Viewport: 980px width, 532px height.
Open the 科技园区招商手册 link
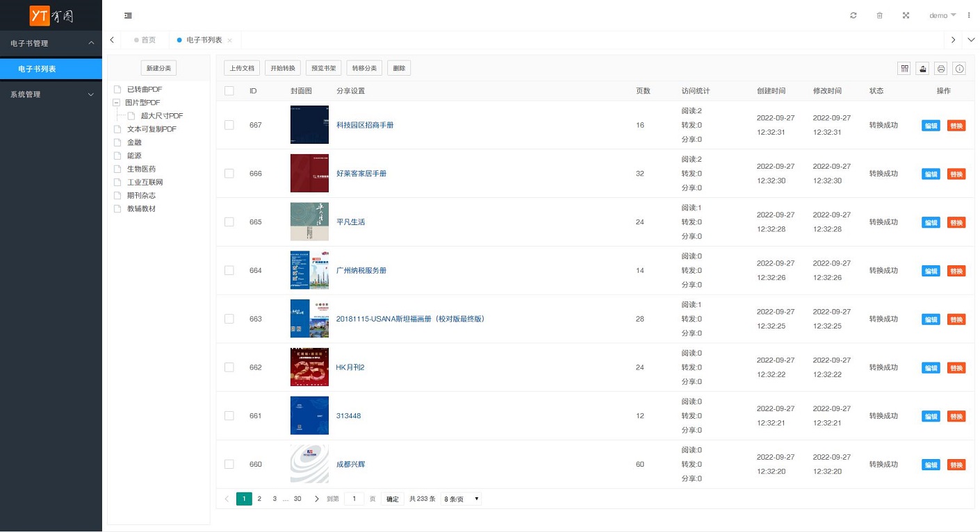pyautogui.click(x=365, y=125)
